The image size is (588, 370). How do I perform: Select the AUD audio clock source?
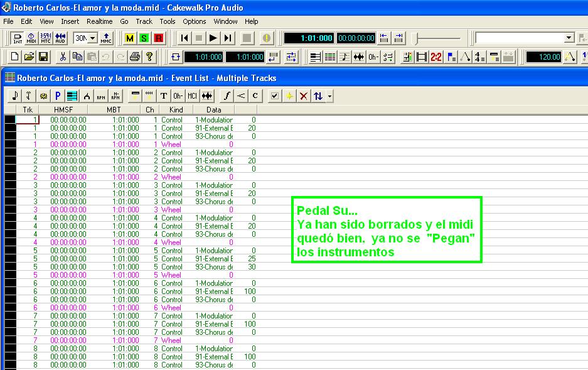pyautogui.click(x=60, y=38)
